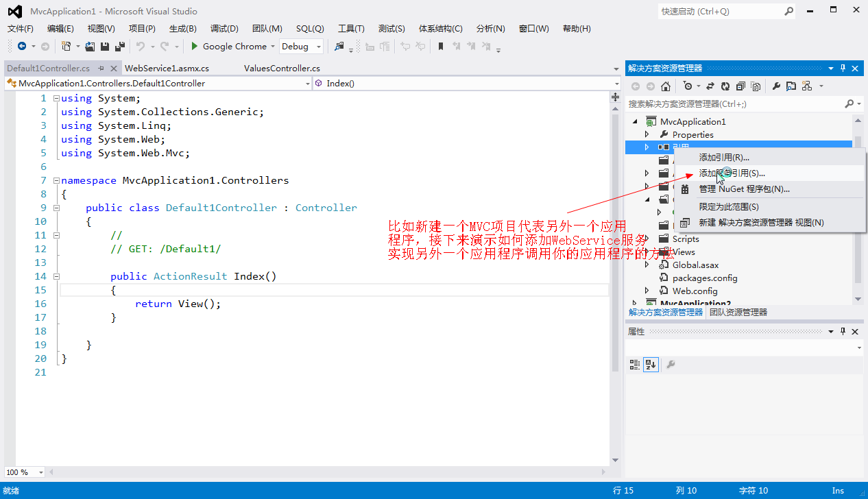Toggle auto-hide pin of Properties panel

click(843, 331)
